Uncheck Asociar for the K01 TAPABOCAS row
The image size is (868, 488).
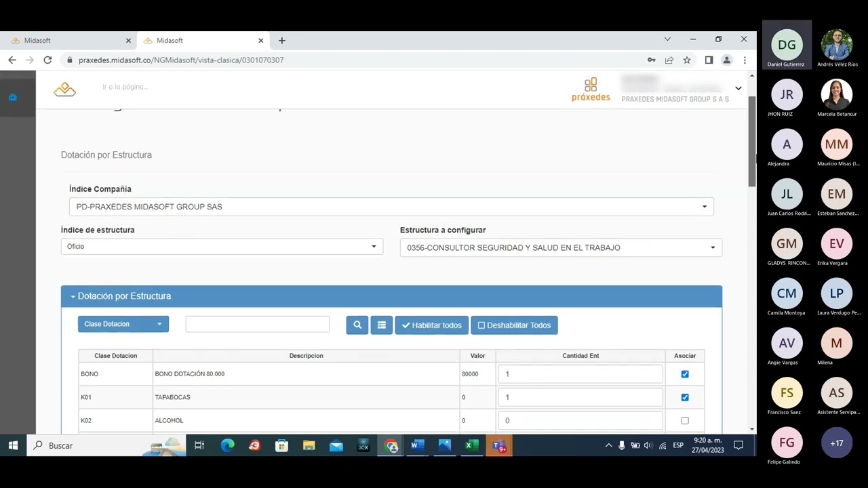pyautogui.click(x=685, y=397)
